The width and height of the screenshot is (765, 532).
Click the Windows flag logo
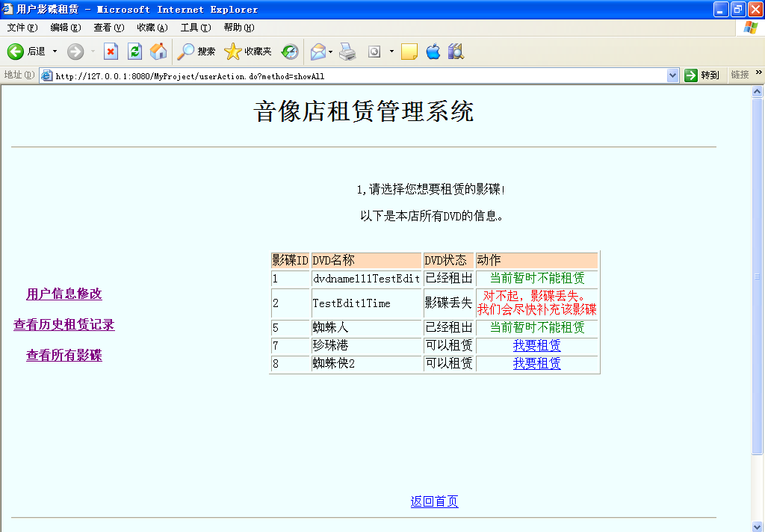pyautogui.click(x=751, y=28)
